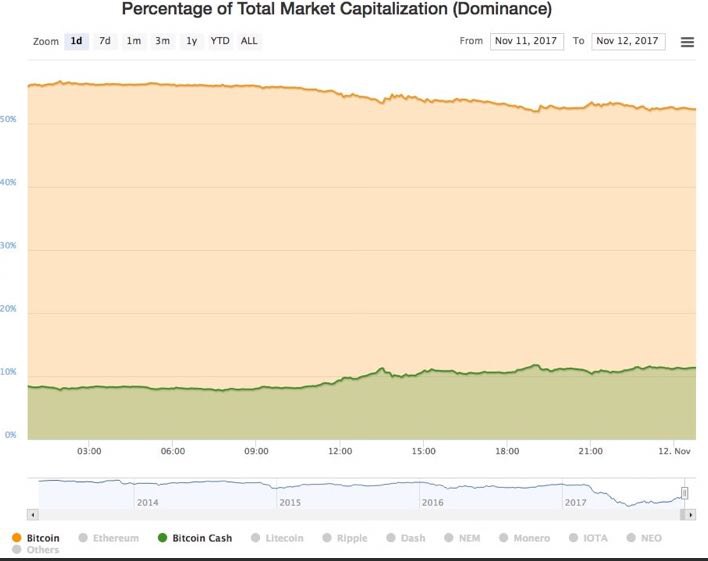The image size is (708, 561).
Task: Click the navigator left scroll arrow
Action: (33, 514)
